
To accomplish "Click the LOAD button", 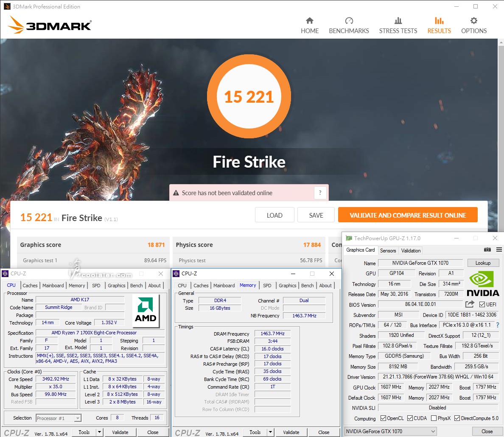I will [274, 215].
